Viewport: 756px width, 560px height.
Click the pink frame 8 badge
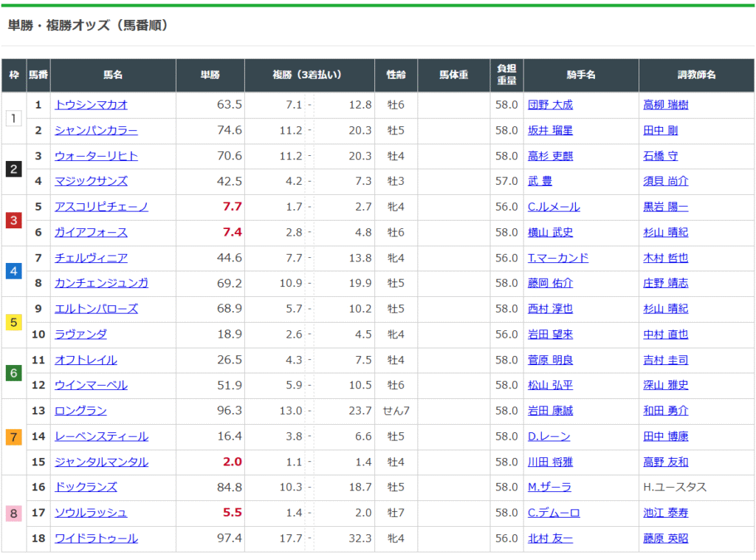tap(14, 513)
